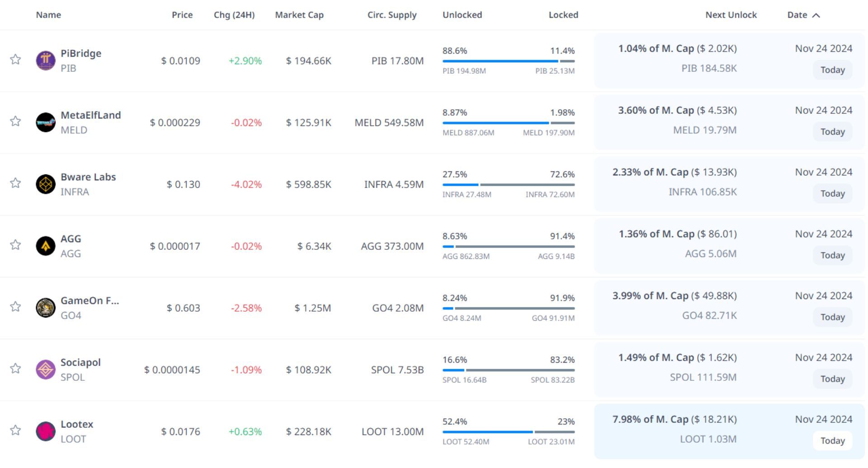Image resolution: width=868 pixels, height=468 pixels.
Task: Open the Bware Labs logo icon
Action: 46,184
